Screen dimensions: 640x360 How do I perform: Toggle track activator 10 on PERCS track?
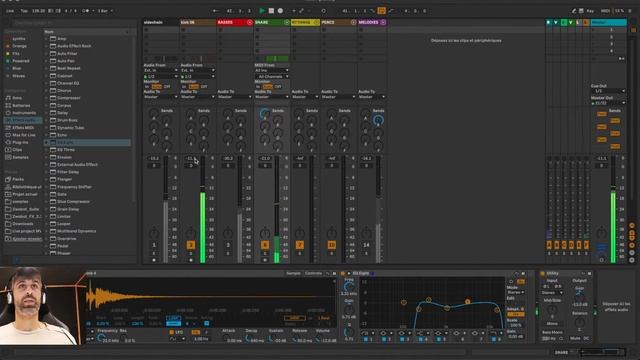(331, 245)
